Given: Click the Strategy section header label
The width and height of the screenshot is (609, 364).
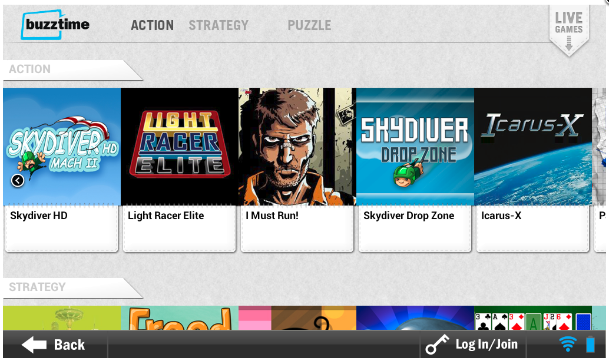Looking at the screenshot, I should (37, 287).
